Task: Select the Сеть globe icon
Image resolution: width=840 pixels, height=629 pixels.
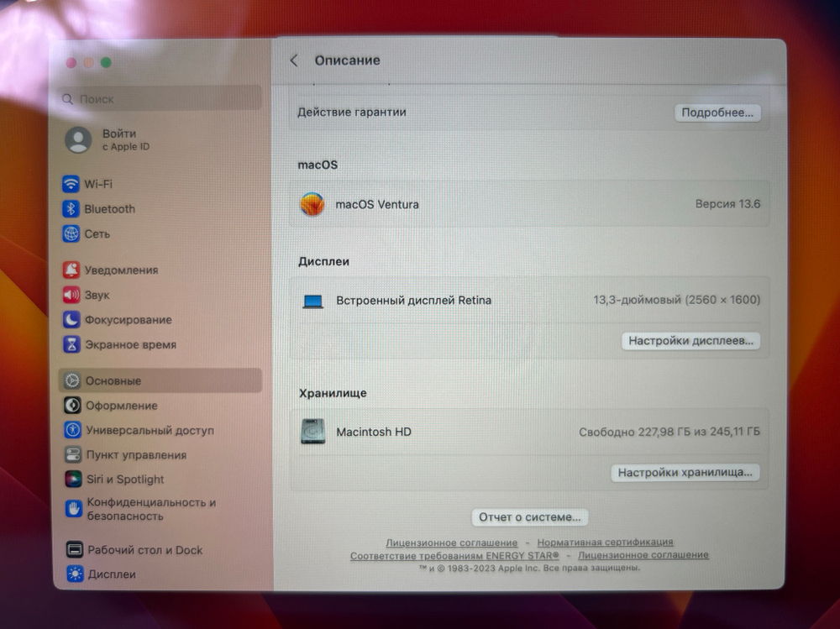Action: (x=71, y=234)
